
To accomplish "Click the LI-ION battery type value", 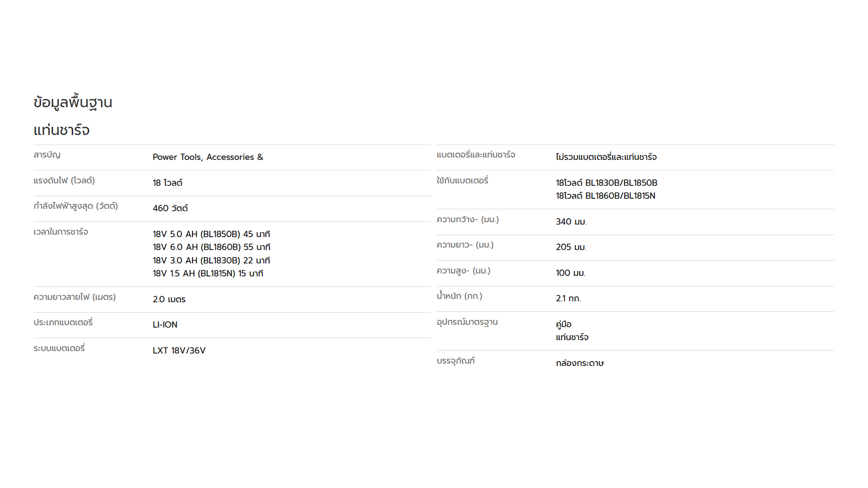I will click(165, 325).
